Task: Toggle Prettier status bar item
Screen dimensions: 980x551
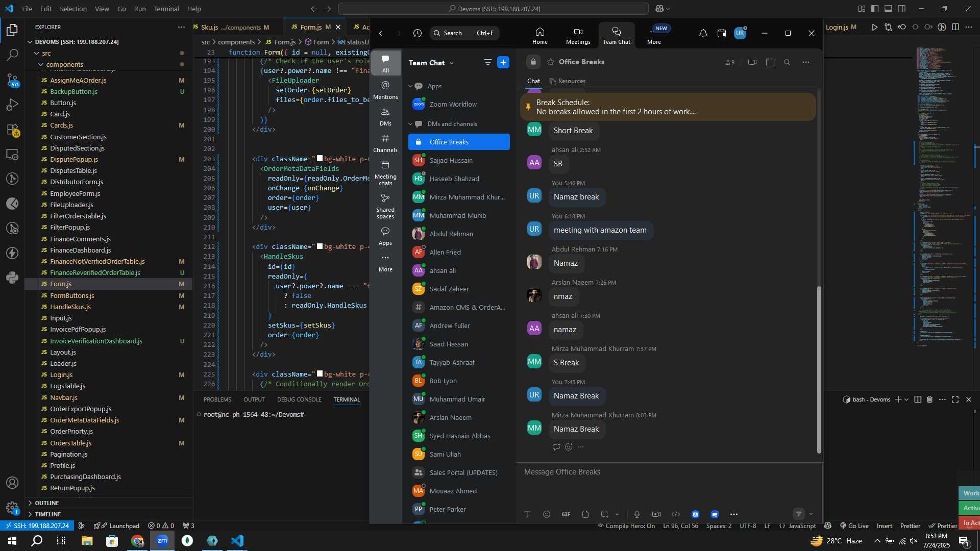Action: [x=910, y=526]
